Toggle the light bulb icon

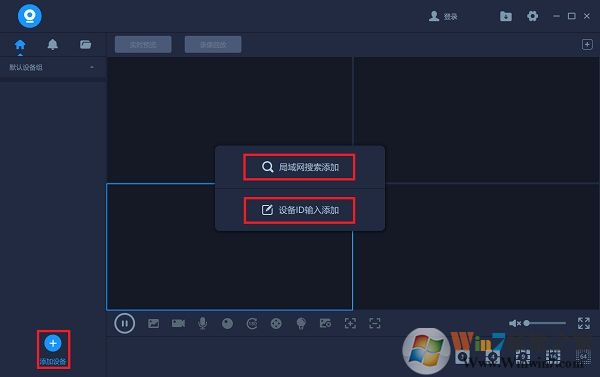coord(301,323)
